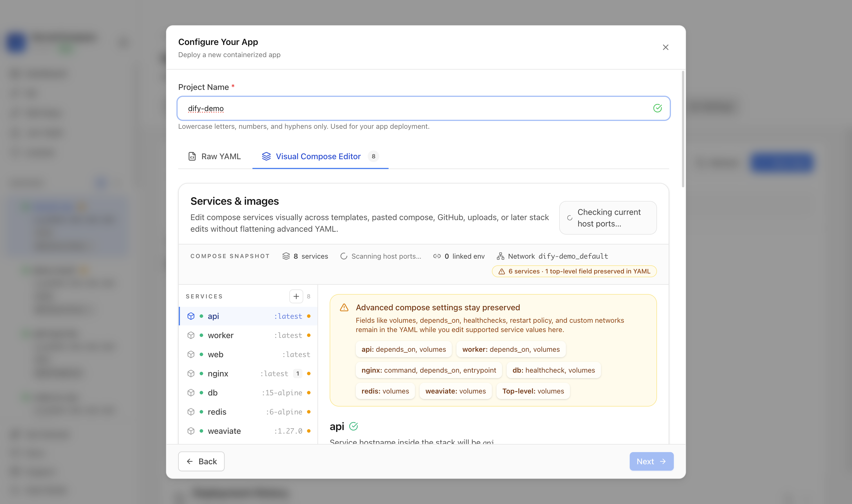Click the :6-alpine tag for redis

tap(284, 411)
